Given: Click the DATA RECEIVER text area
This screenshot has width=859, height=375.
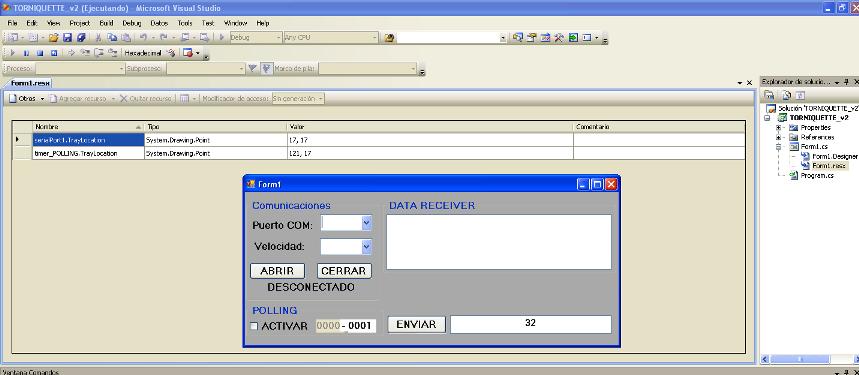Looking at the screenshot, I should point(499,242).
